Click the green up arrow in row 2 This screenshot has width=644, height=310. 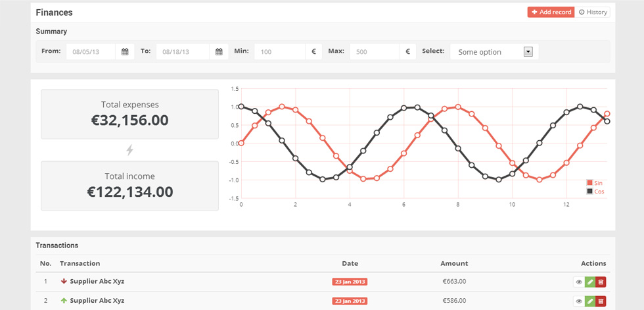coord(64,301)
